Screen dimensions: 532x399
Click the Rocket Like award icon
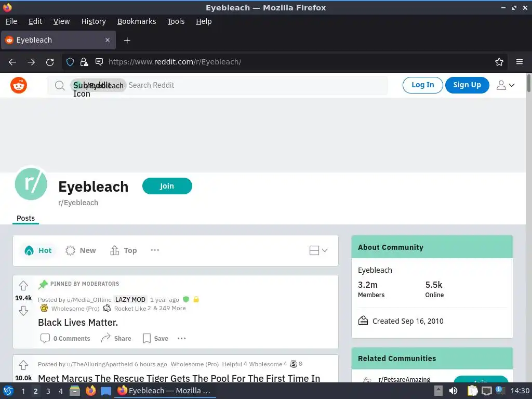coord(107,308)
